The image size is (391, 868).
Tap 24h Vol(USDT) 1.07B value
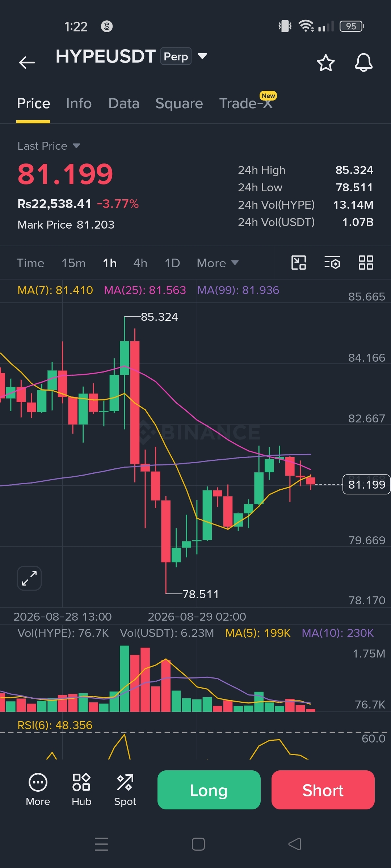pyautogui.click(x=358, y=222)
